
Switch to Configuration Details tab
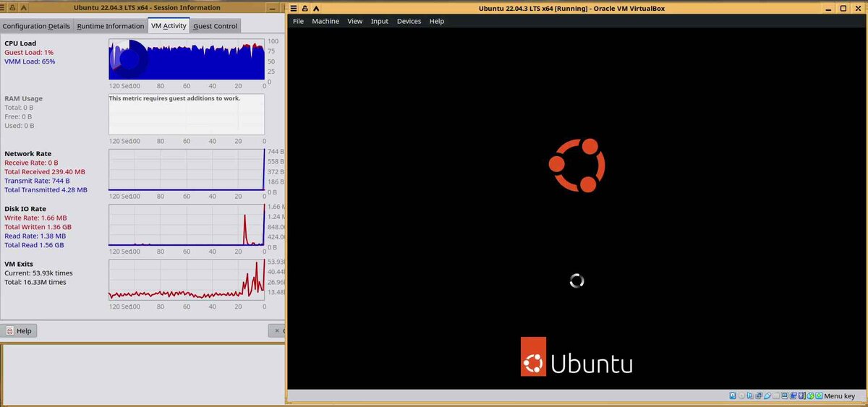[37, 26]
